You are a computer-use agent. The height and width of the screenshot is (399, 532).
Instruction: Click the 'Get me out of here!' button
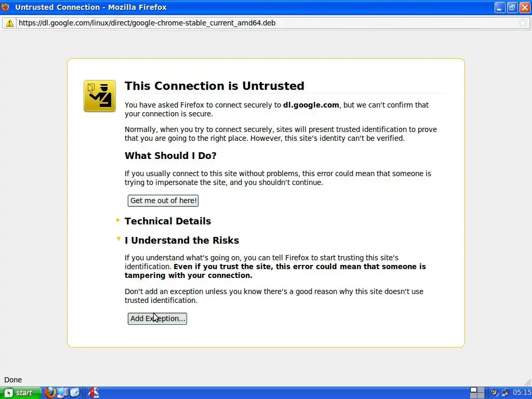[x=163, y=201]
